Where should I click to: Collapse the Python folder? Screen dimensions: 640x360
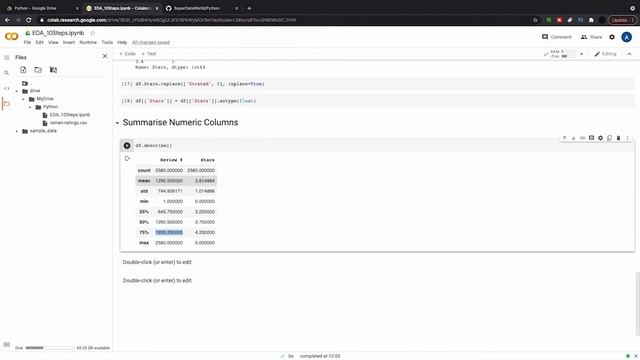coord(30,107)
